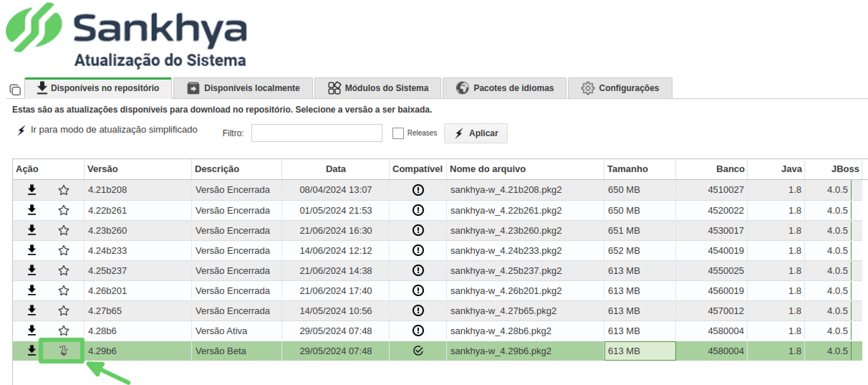Click the copy icon left of the tabs

pyautogui.click(x=15, y=90)
